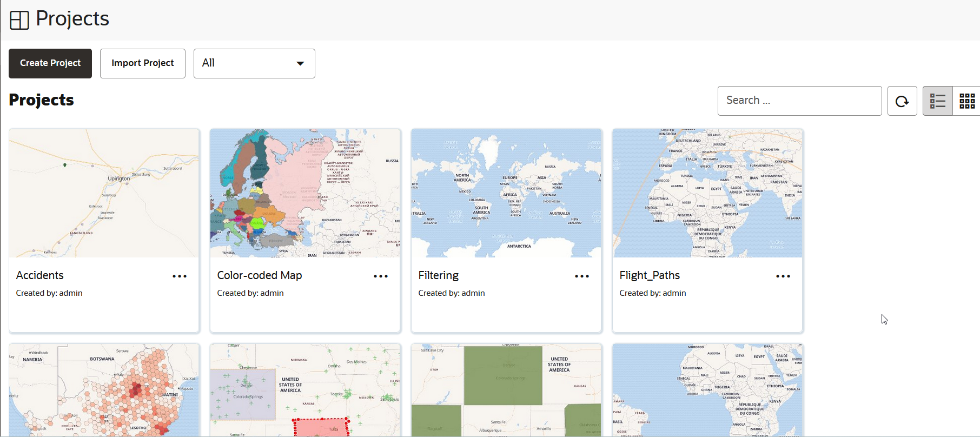Open the All filter dropdown

[x=254, y=63]
